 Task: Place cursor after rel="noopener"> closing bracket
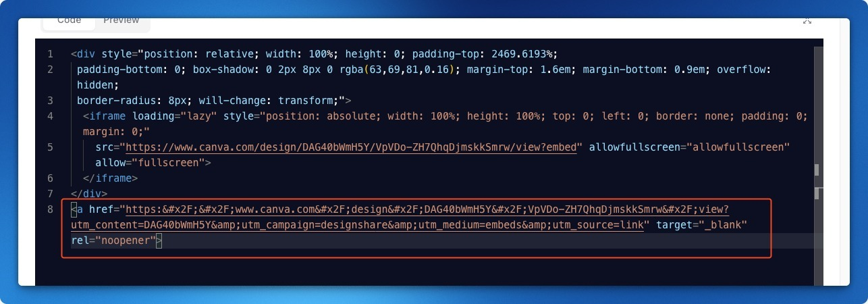[163, 240]
